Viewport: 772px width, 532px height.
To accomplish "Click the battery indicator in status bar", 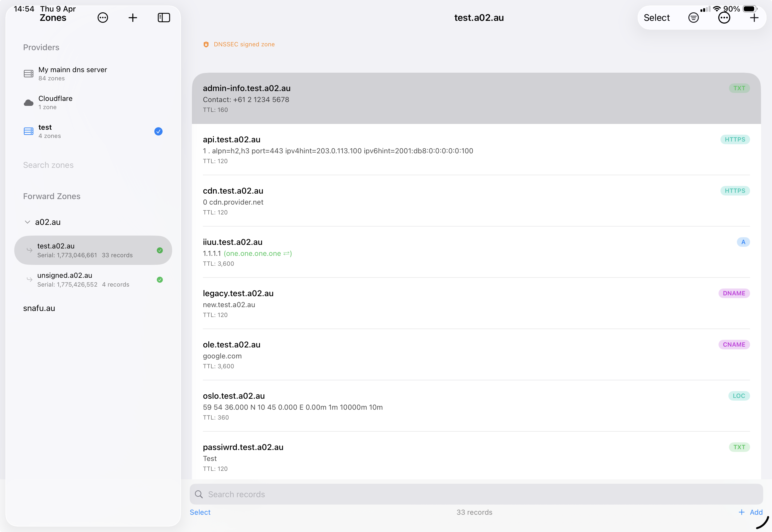I will coord(750,9).
